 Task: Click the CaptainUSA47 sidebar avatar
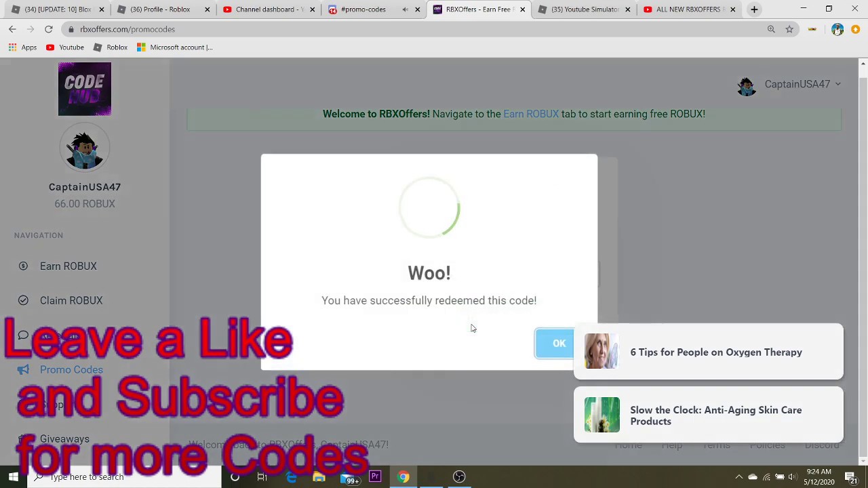[x=85, y=148]
